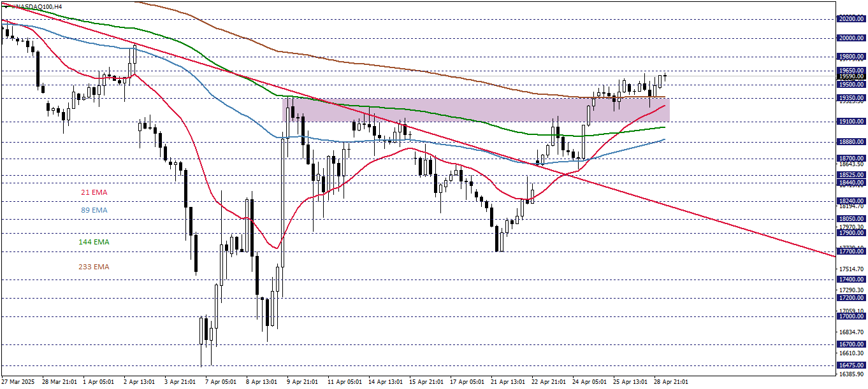
Task: Click the 8 Apr 13:01 time label
Action: [x=263, y=382]
